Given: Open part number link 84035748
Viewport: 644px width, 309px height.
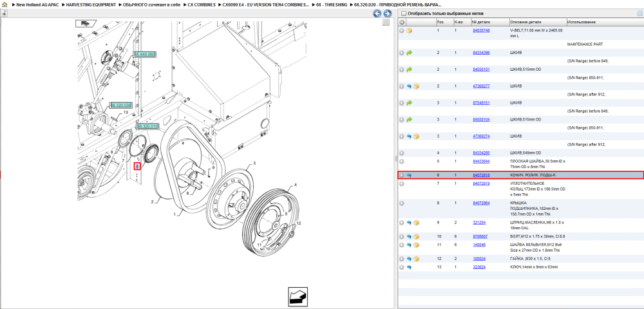Looking at the screenshot, I should coord(481,31).
